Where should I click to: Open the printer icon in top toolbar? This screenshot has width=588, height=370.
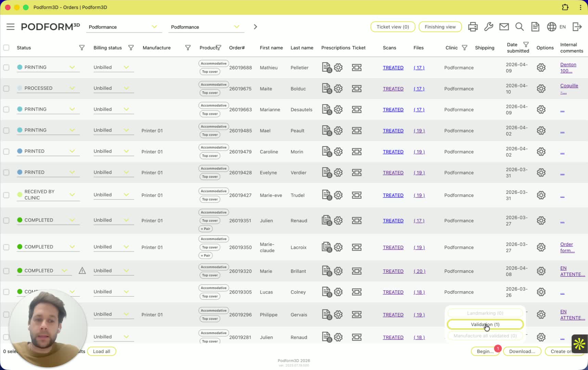[x=473, y=27]
